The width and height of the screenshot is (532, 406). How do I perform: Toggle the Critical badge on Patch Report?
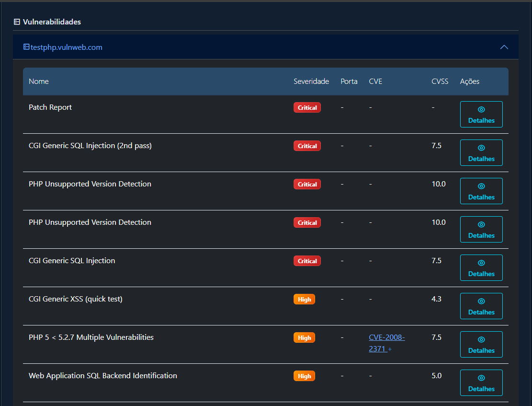point(307,107)
